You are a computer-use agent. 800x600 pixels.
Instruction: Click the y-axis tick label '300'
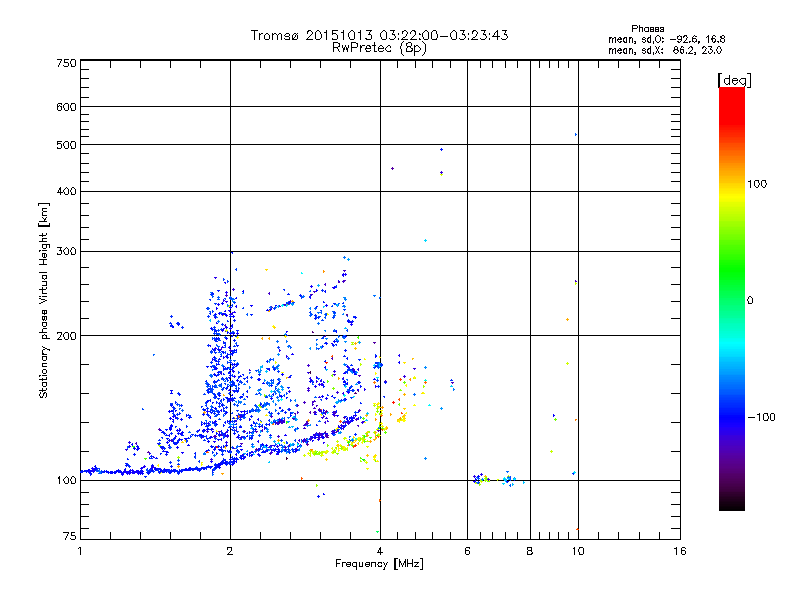pos(66,251)
